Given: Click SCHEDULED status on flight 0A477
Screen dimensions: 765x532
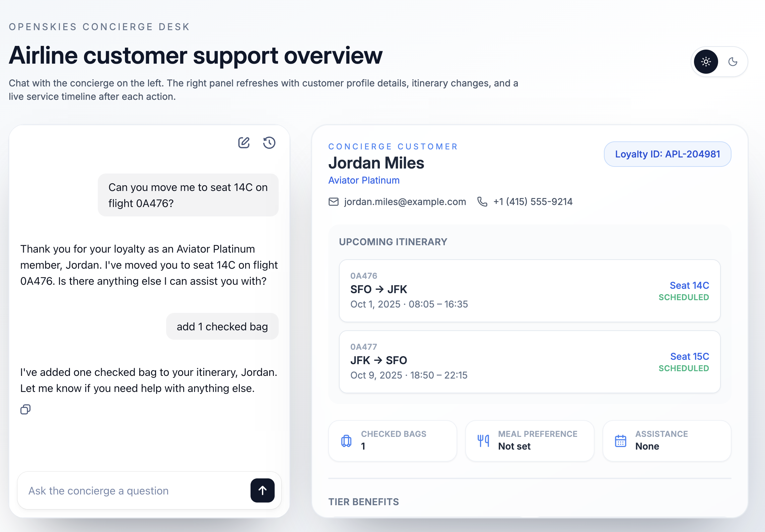Looking at the screenshot, I should pos(684,369).
